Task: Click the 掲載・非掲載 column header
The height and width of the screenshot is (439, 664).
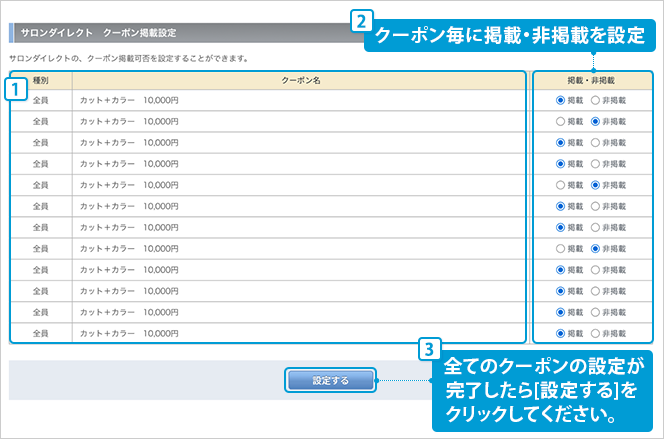Action: [x=592, y=79]
